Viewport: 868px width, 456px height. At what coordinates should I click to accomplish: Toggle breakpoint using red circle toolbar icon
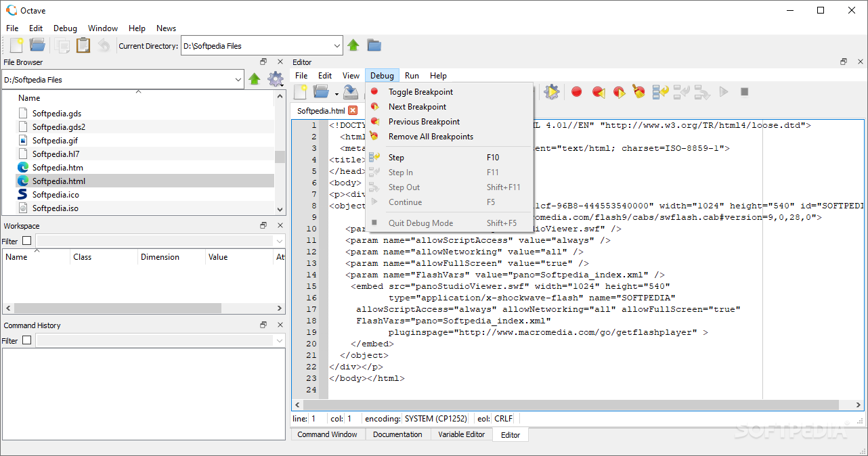pyautogui.click(x=577, y=91)
